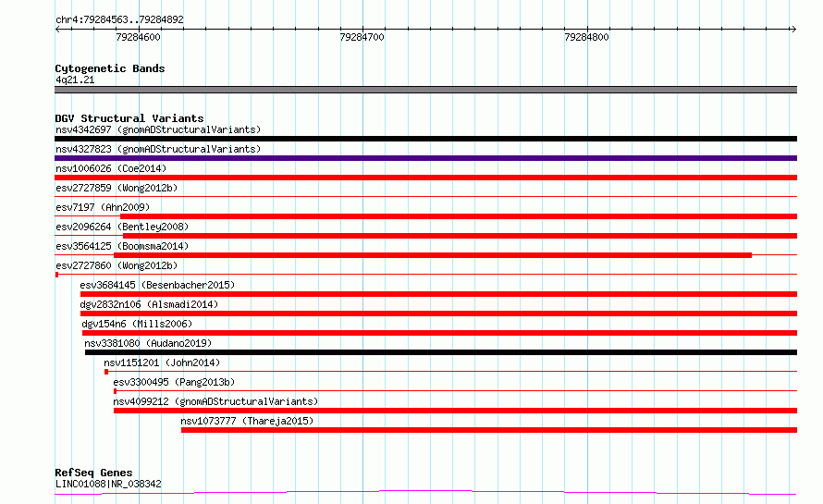Open variant dgv154n6 (Mills2006)
The width and height of the screenshot is (823, 504).
pos(137,324)
